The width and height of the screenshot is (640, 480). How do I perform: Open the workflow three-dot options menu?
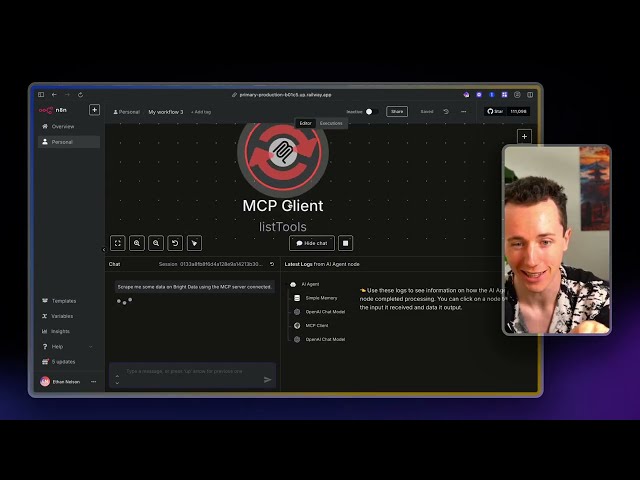point(463,111)
